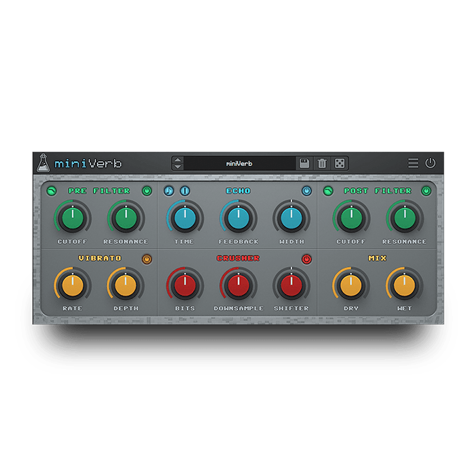The height and width of the screenshot is (476, 476).
Task: Click the VIBRATO section heading
Action: 100,258
